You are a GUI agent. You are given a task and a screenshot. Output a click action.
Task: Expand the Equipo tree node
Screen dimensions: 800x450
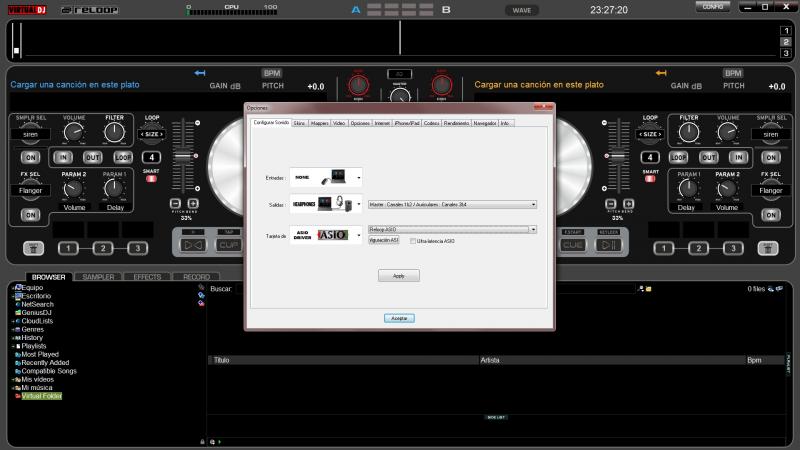coord(13,288)
